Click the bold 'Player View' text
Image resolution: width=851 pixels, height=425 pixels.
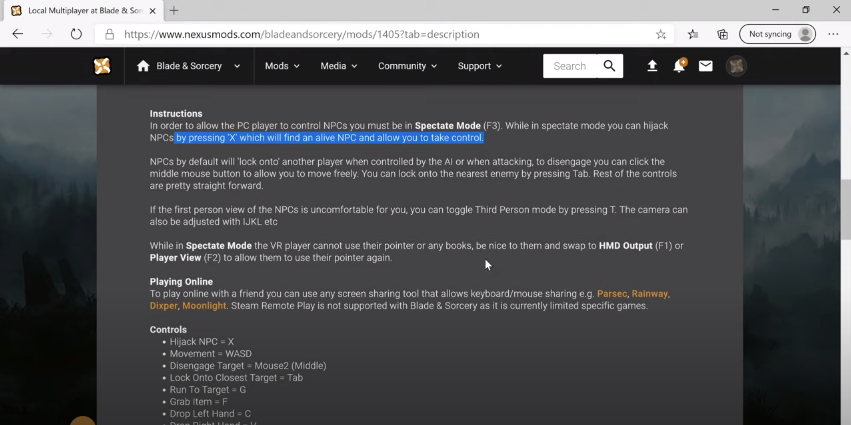[175, 258]
